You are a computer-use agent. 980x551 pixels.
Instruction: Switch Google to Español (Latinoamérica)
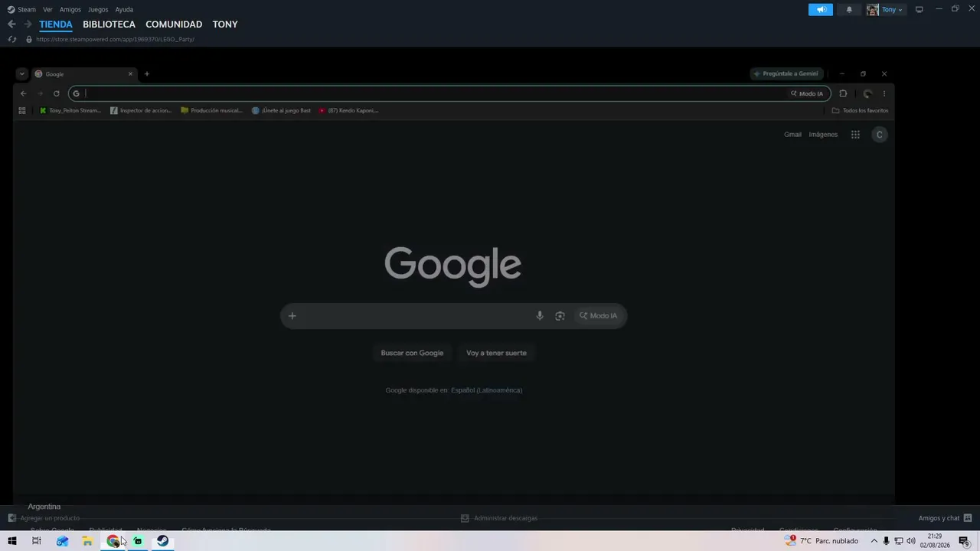[x=486, y=390]
